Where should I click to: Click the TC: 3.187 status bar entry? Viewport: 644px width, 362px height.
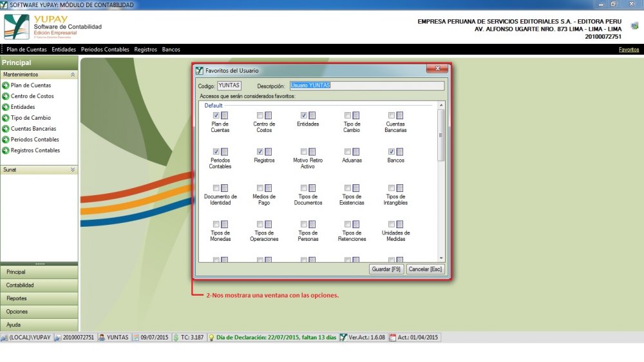pos(189,338)
